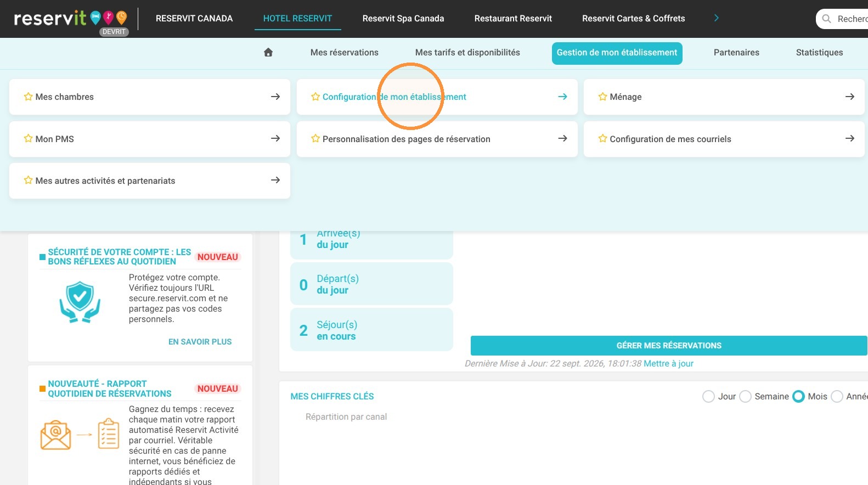Click arrow on Configuration de mes courriels
The height and width of the screenshot is (485, 868).
coord(850,138)
